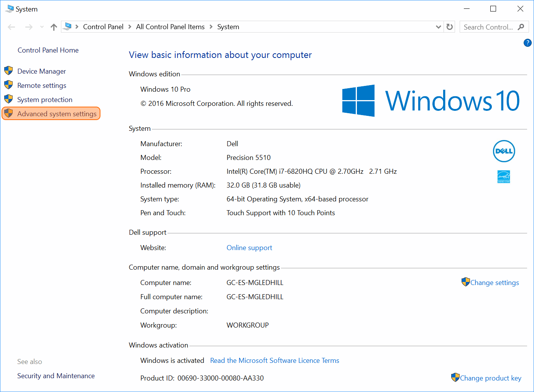This screenshot has height=392, width=534.
Task: Click the 32.0 GB installed memory value
Action: (263, 185)
